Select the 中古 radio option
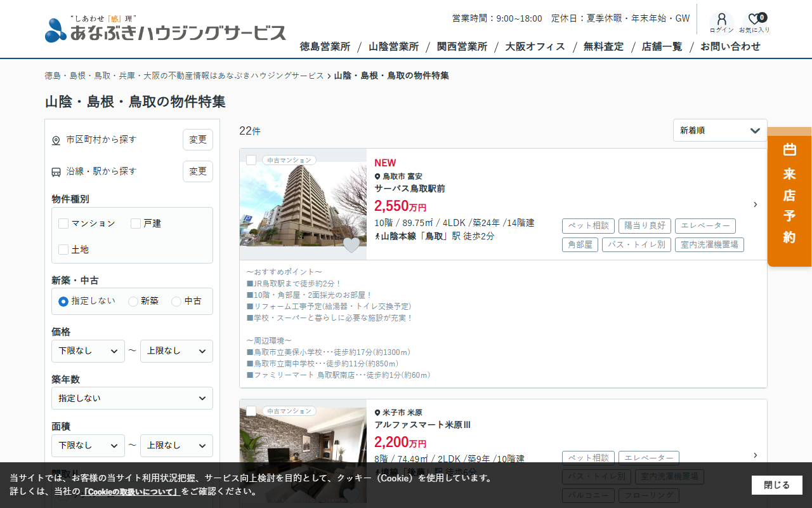This screenshot has height=508, width=812. [176, 302]
